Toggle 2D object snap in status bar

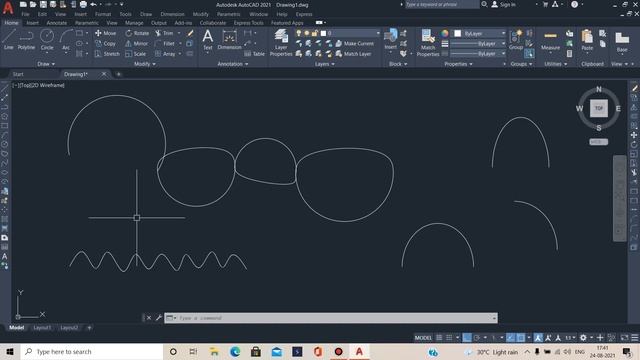coord(521,338)
